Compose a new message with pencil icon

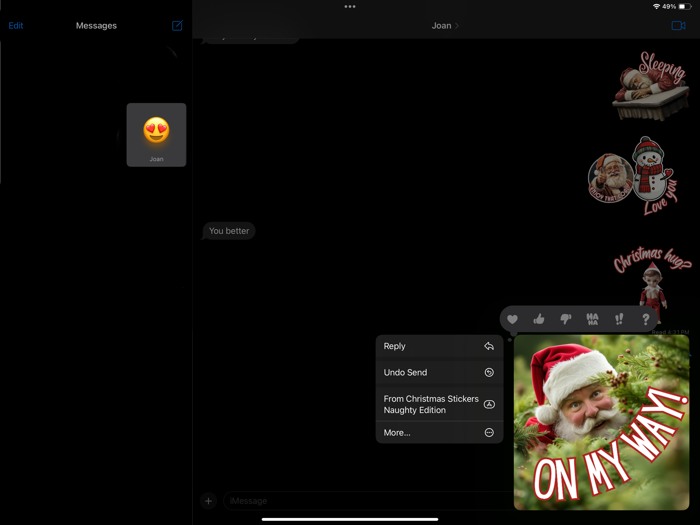point(177,25)
